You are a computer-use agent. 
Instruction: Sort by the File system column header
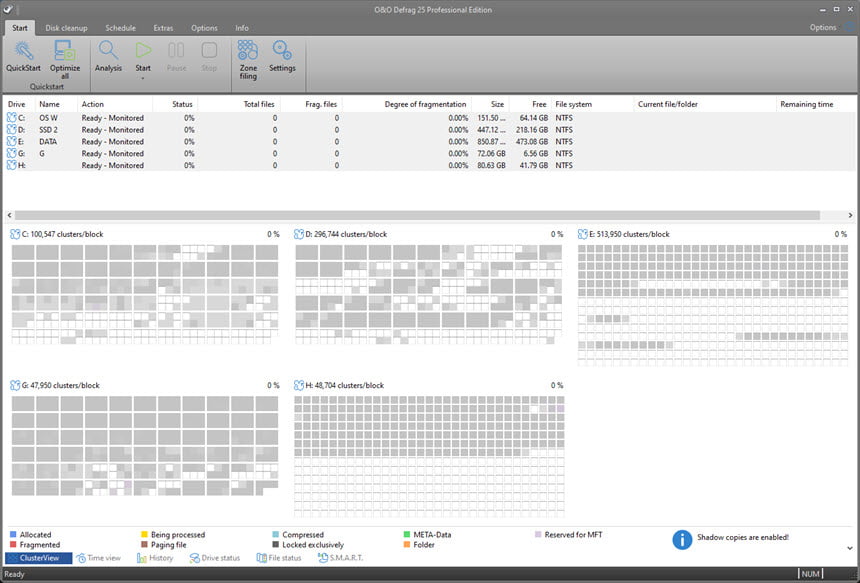point(592,104)
